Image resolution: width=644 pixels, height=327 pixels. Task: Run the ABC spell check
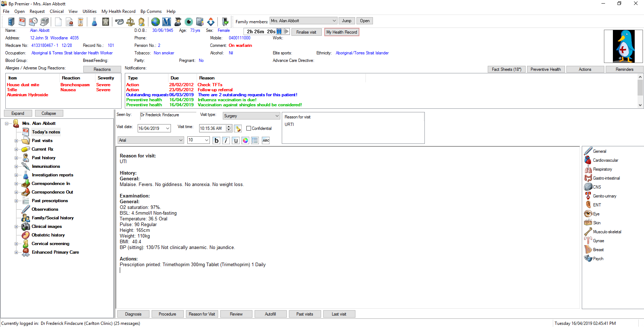pyautogui.click(x=265, y=140)
